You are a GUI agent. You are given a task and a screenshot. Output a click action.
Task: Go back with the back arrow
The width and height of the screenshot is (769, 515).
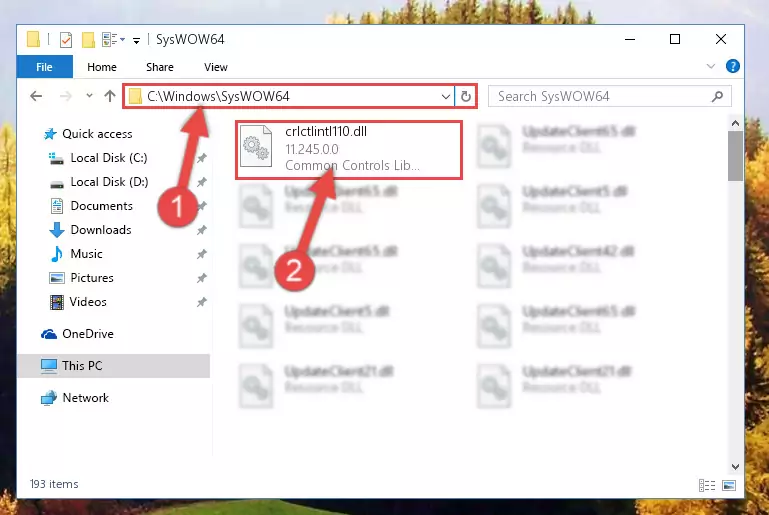coord(36,96)
